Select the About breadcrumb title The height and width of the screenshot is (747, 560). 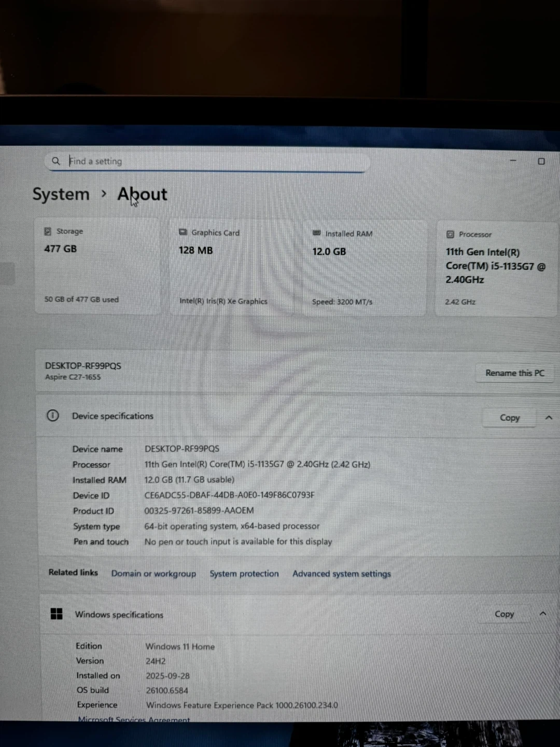point(142,194)
